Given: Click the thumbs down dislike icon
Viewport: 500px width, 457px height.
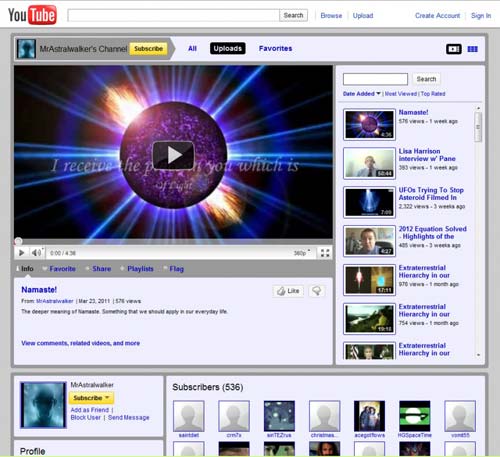Looking at the screenshot, I should tap(317, 291).
